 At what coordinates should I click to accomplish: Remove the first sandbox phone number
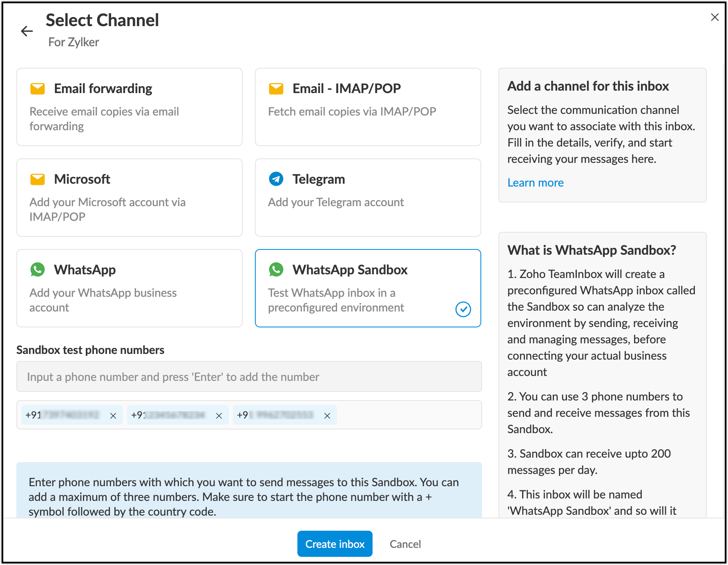pyautogui.click(x=113, y=416)
